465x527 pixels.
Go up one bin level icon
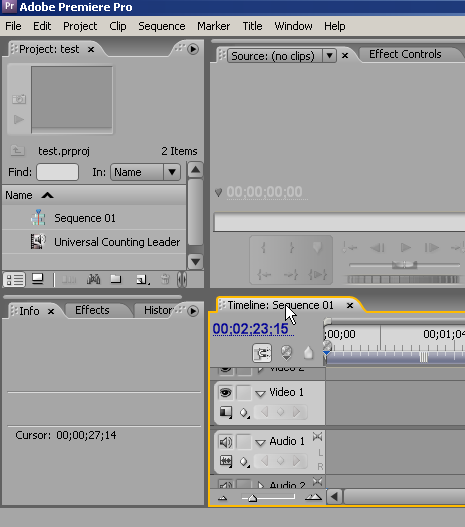pyautogui.click(x=17, y=151)
